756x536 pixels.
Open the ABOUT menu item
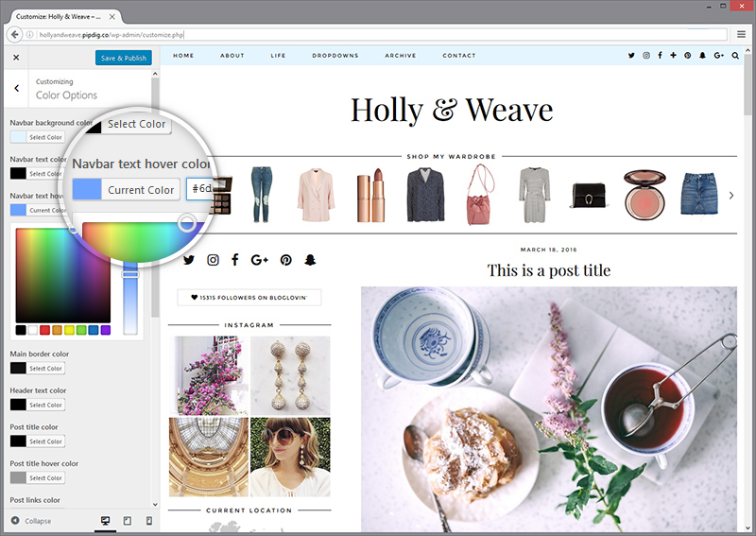click(x=232, y=56)
